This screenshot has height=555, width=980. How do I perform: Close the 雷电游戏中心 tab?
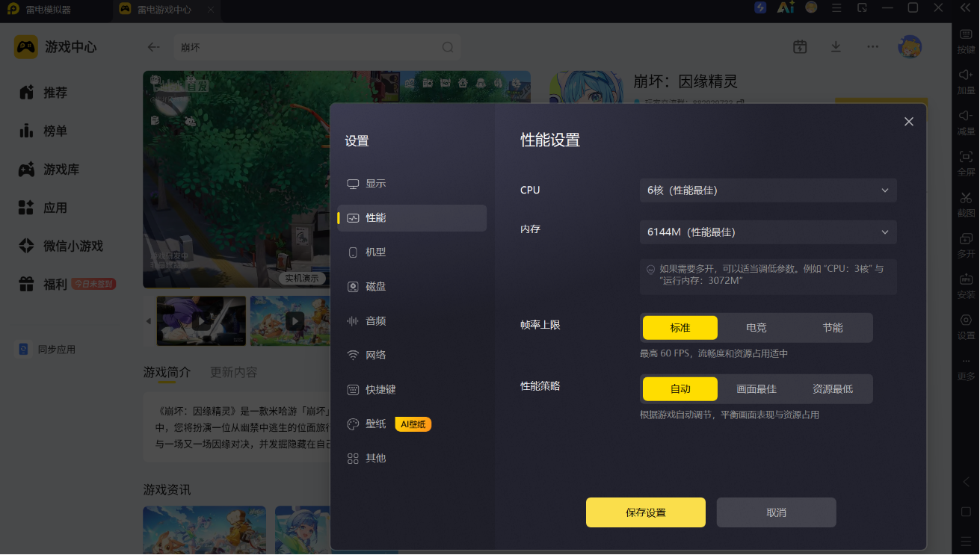click(211, 10)
